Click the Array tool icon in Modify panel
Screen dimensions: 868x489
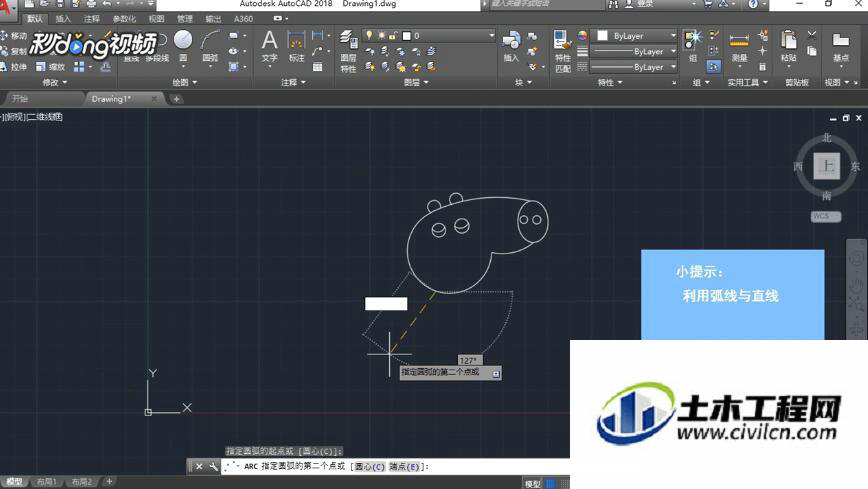coord(79,66)
